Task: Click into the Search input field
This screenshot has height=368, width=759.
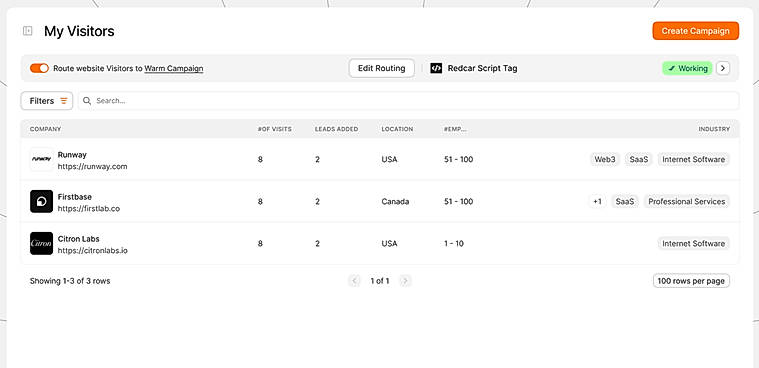Action: [x=408, y=101]
